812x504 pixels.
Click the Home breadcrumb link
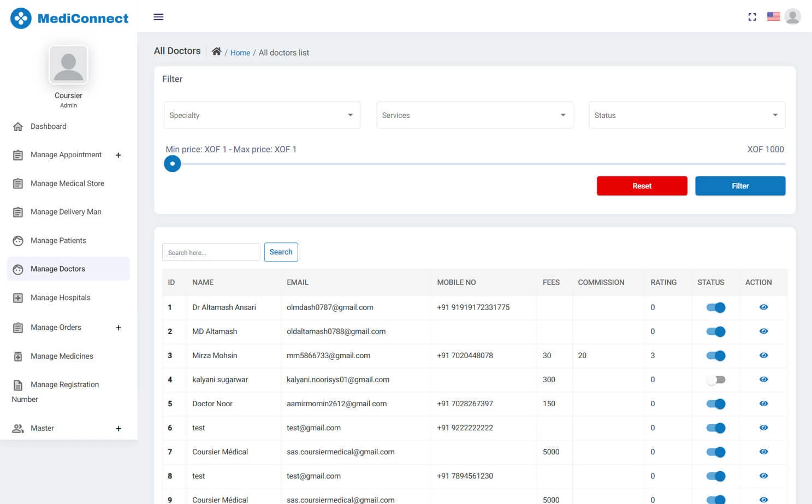240,52
